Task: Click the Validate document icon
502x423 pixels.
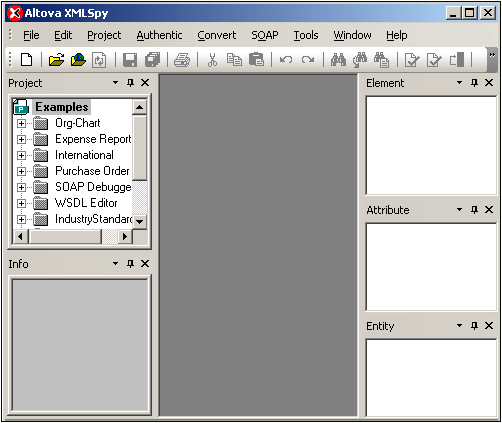Action: point(434,60)
